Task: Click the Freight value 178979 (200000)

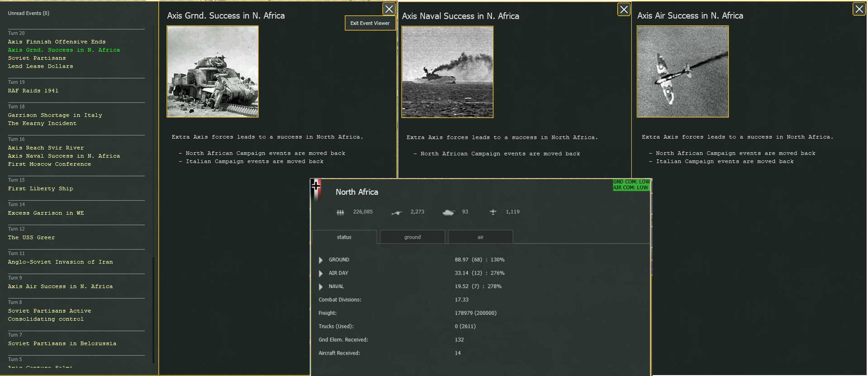Action: (476, 313)
